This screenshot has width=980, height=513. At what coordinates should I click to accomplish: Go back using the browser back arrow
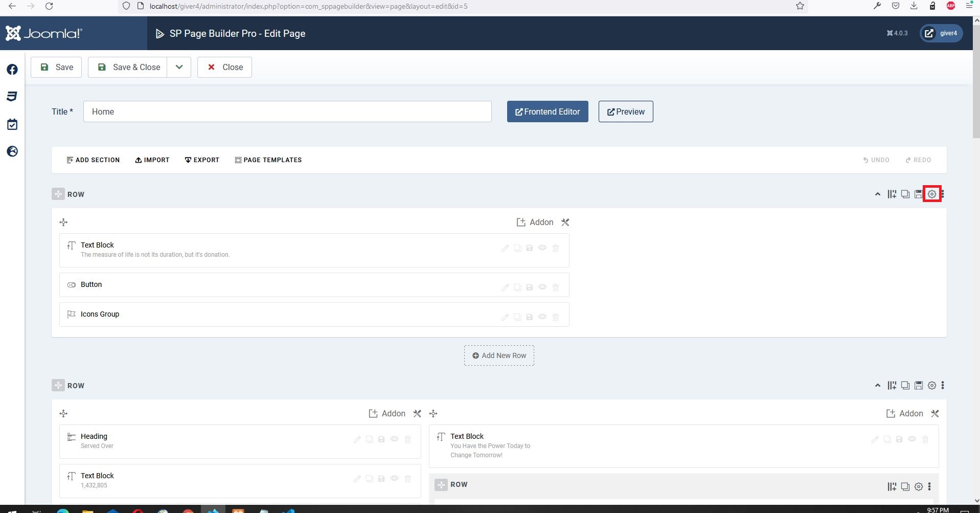[x=12, y=6]
